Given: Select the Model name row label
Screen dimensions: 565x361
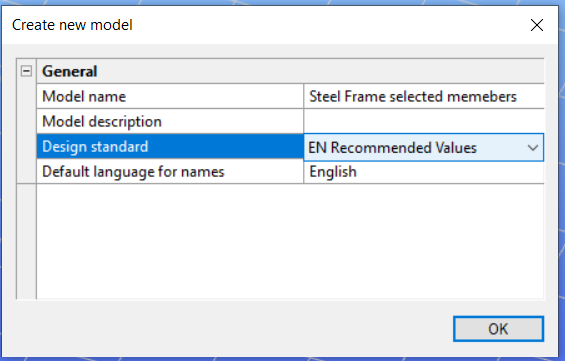Looking at the screenshot, I should click(170, 96).
